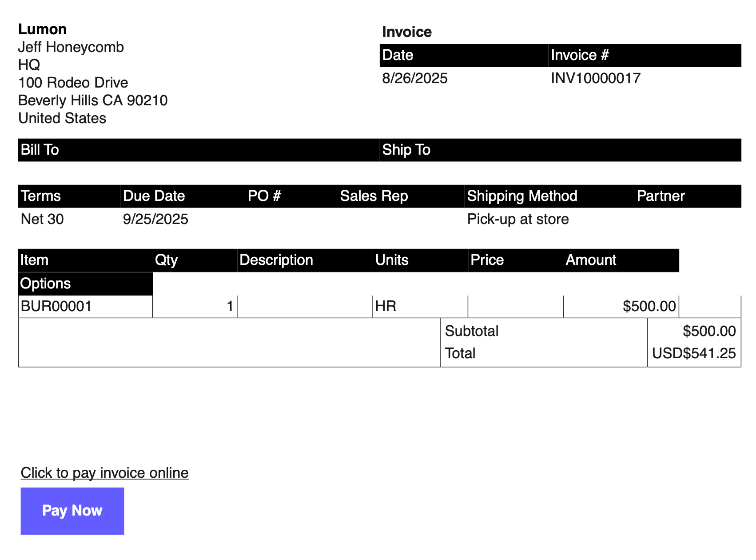This screenshot has height=560, width=756.
Task: Open the pay invoice online link
Action: click(104, 472)
